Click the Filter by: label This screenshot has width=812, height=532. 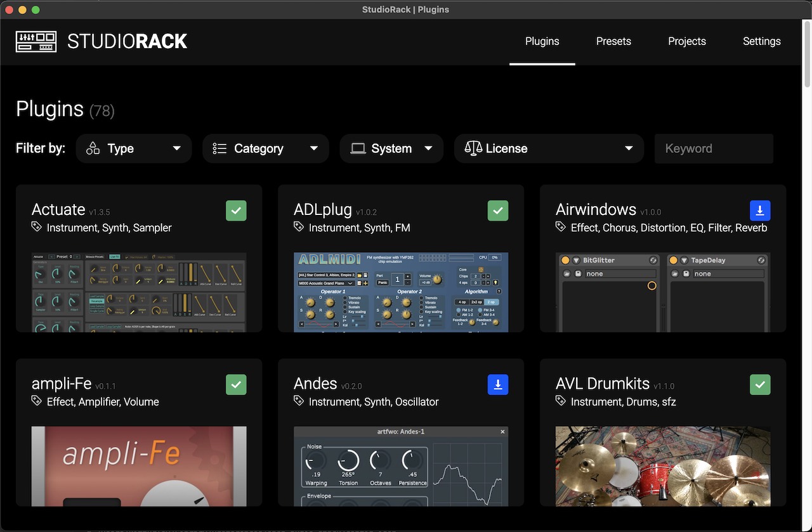click(x=41, y=148)
